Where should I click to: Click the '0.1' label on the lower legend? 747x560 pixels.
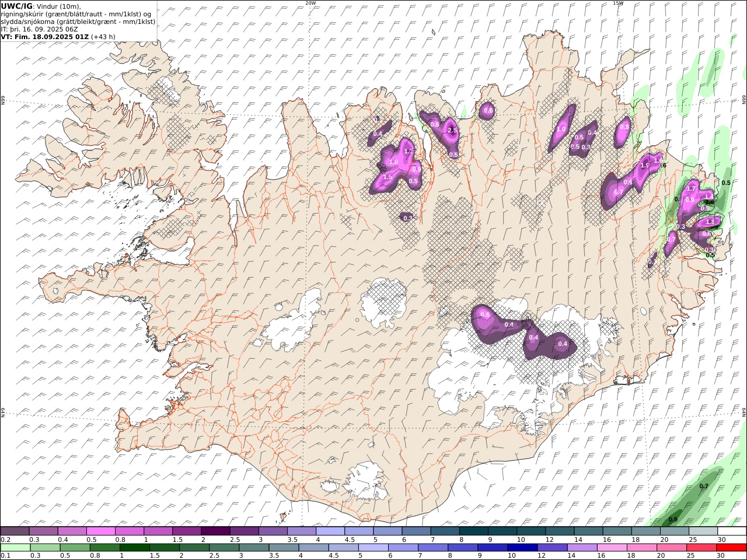tap(5, 556)
